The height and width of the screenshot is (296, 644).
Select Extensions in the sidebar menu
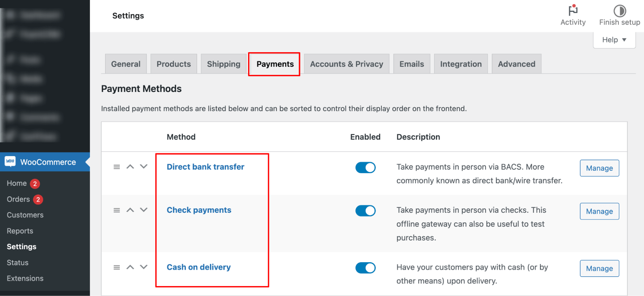pos(25,278)
